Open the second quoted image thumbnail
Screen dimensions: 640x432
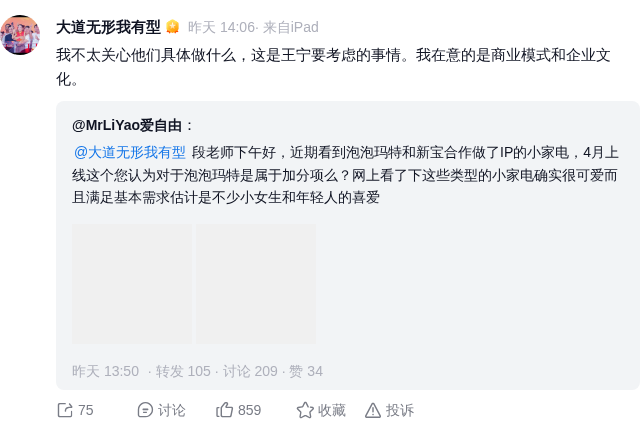pyautogui.click(x=256, y=283)
